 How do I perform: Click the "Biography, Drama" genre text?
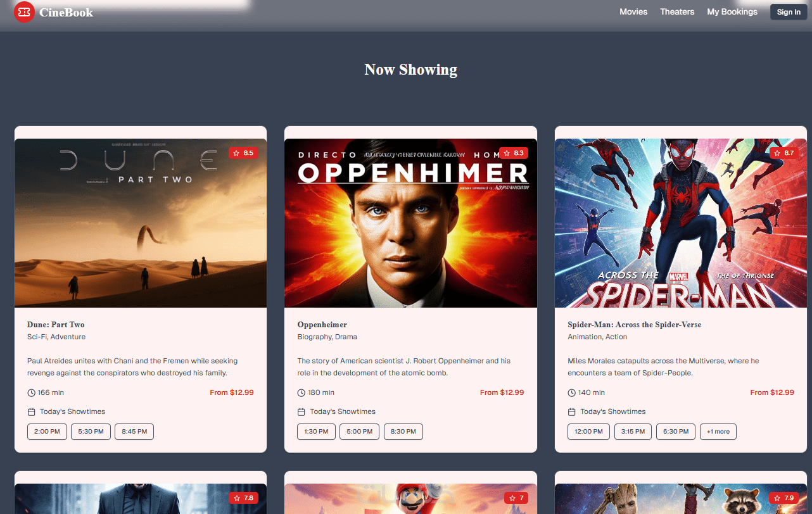pyautogui.click(x=327, y=337)
